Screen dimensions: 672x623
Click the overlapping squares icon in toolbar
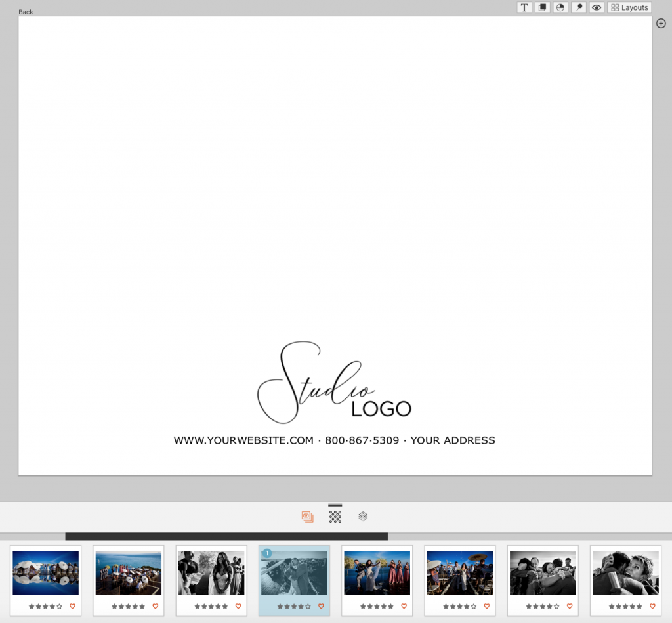[x=543, y=7]
